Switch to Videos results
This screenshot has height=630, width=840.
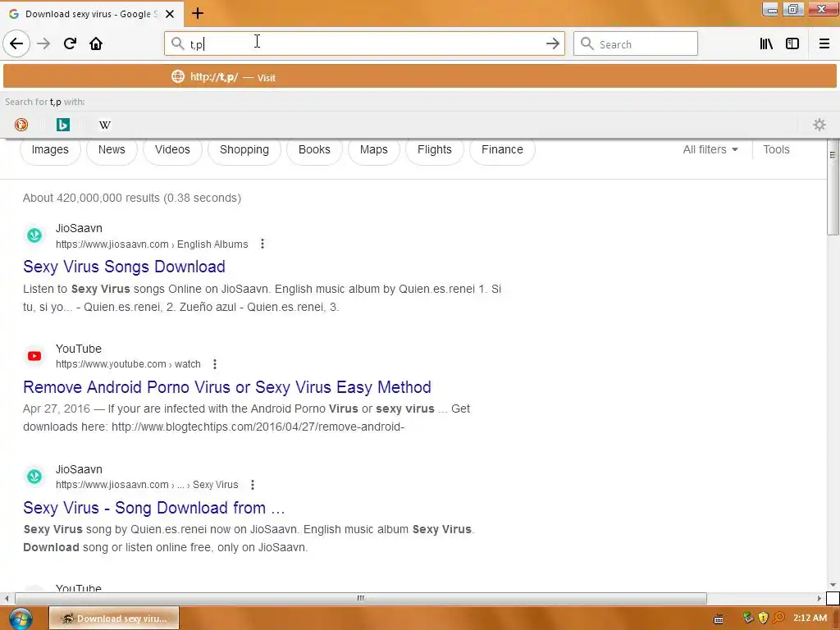pos(172,149)
